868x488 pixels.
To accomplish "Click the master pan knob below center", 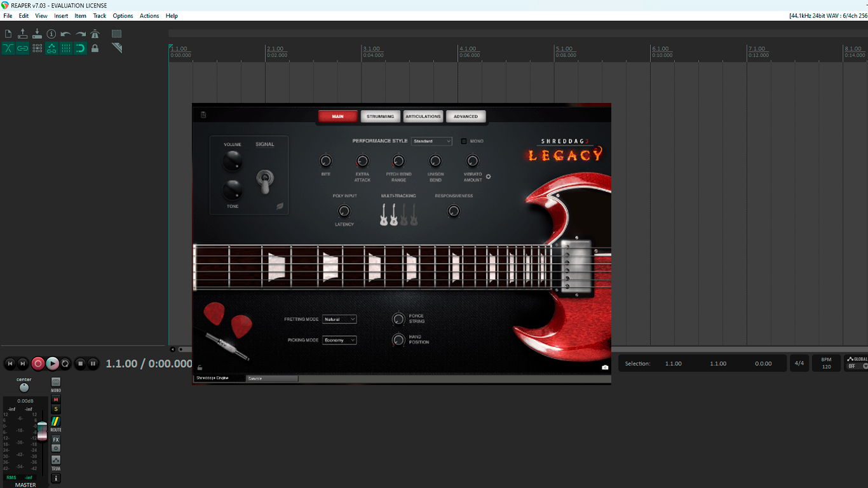I will (24, 388).
